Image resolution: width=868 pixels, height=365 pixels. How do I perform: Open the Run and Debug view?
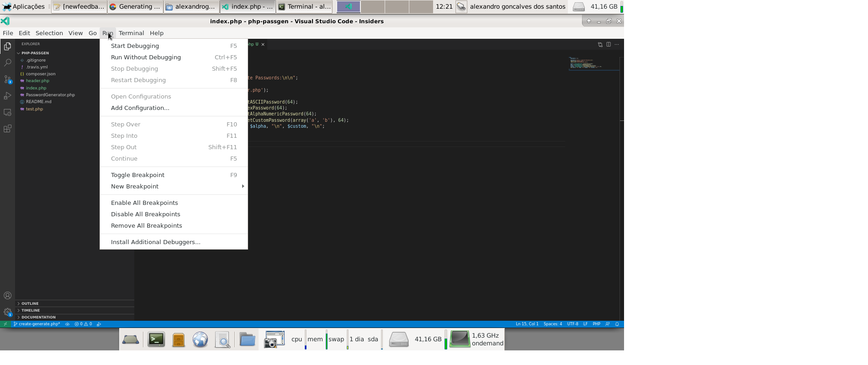7,96
